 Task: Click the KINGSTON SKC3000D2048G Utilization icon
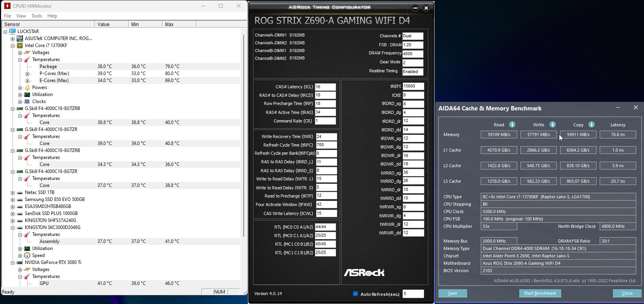pos(27,248)
